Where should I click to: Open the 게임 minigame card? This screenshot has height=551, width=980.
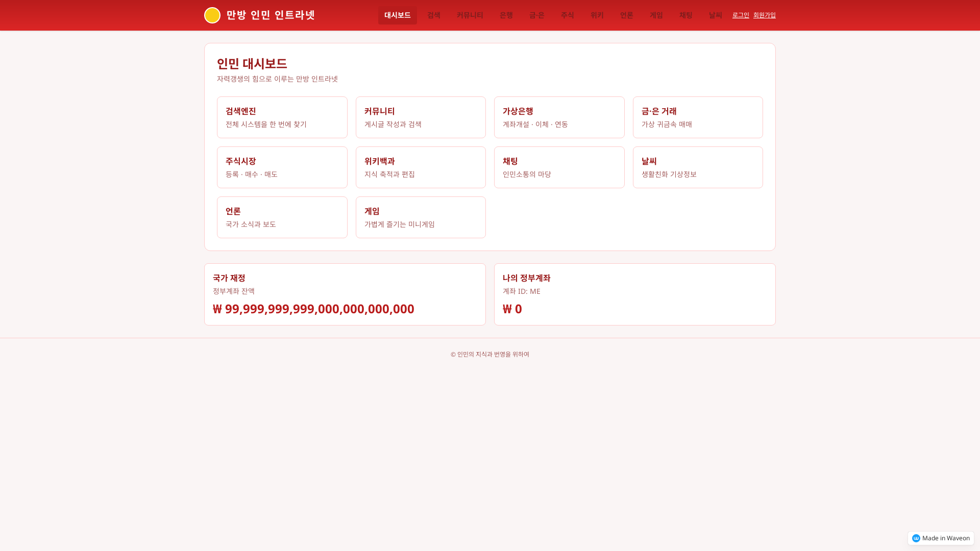point(421,217)
